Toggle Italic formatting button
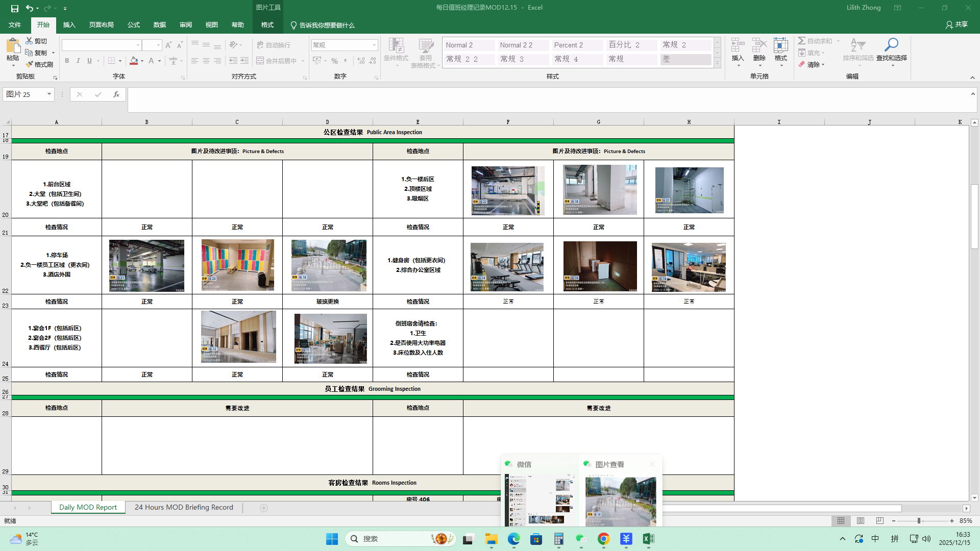 pyautogui.click(x=78, y=61)
